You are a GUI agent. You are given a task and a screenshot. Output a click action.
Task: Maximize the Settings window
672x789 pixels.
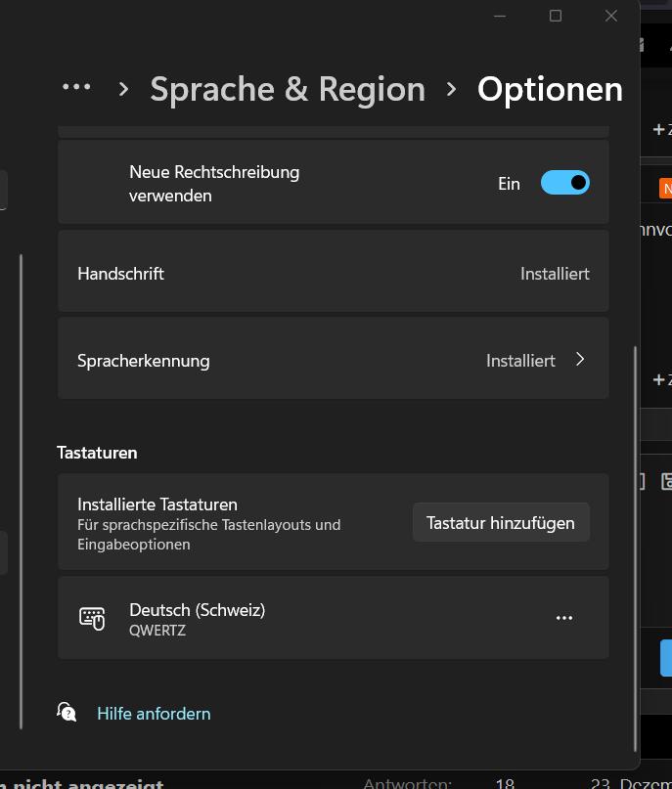(x=556, y=16)
